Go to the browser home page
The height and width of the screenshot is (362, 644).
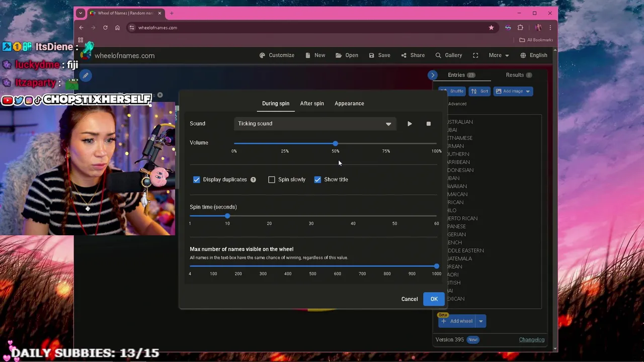(x=117, y=28)
